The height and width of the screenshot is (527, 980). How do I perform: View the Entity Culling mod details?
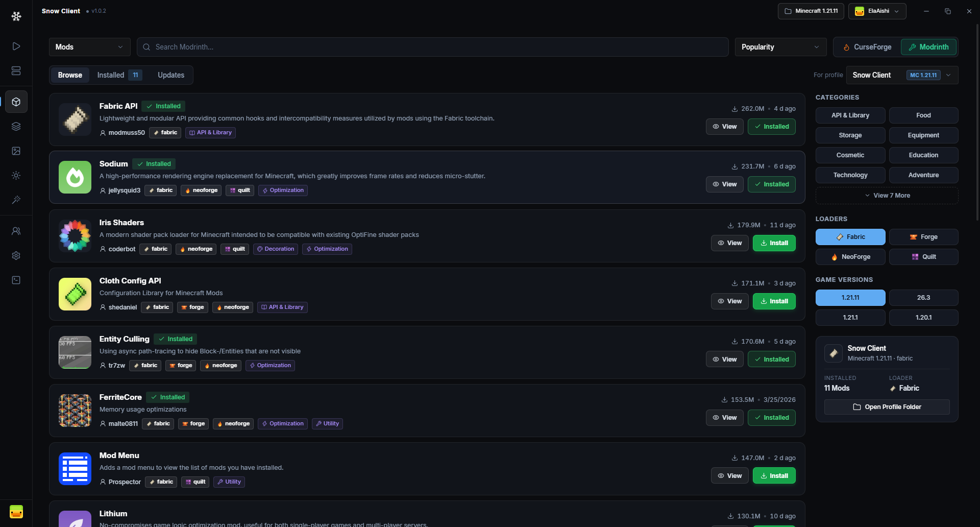click(x=725, y=360)
